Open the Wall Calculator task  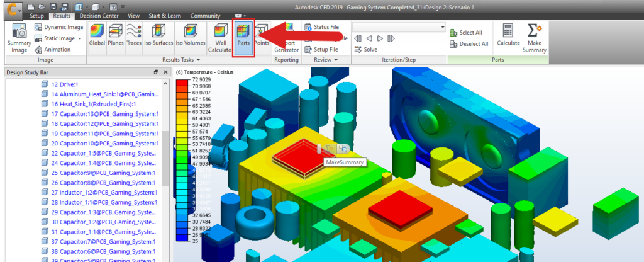[x=219, y=39]
